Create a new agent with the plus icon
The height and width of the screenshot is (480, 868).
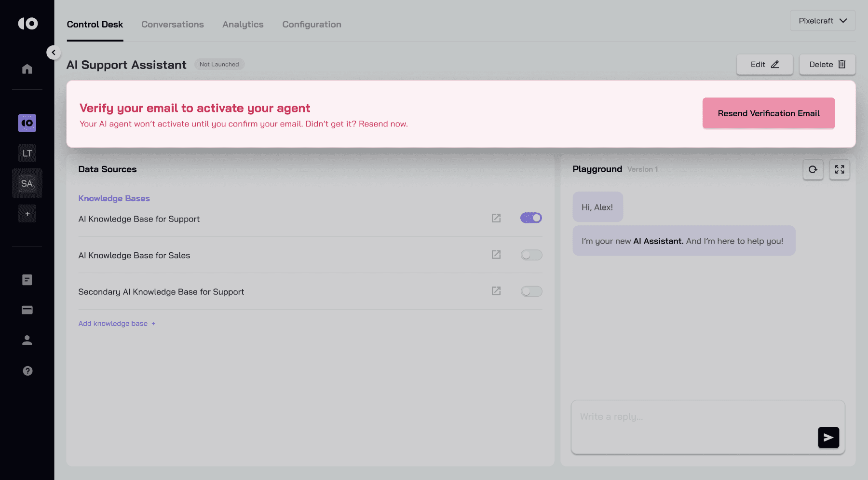click(27, 213)
